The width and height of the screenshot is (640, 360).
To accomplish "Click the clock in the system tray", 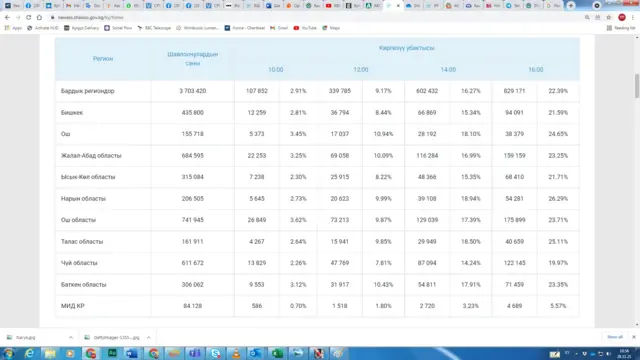I will [x=624, y=353].
